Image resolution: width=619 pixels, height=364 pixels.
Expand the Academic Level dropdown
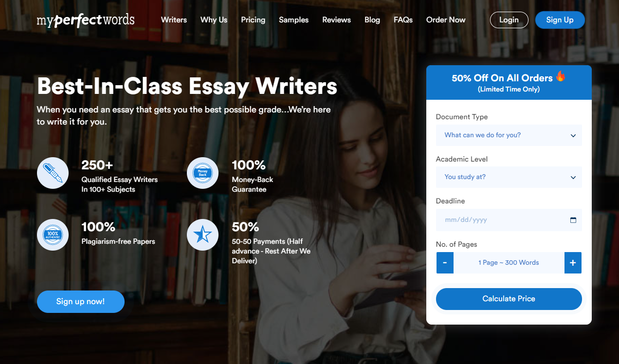coord(509,177)
